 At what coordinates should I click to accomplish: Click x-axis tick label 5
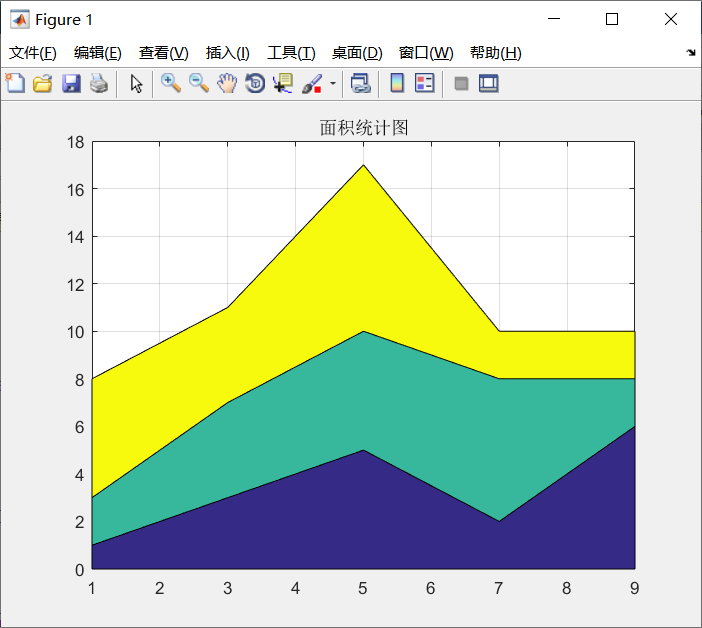pos(363,588)
